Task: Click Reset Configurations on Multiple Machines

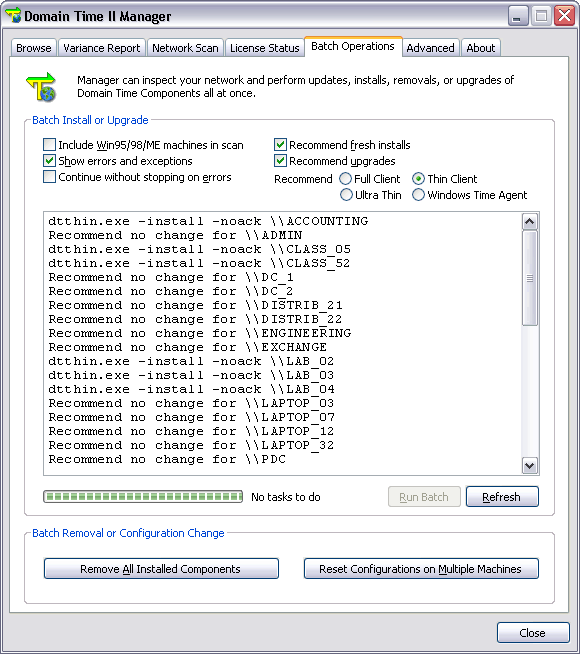Action: click(x=421, y=569)
